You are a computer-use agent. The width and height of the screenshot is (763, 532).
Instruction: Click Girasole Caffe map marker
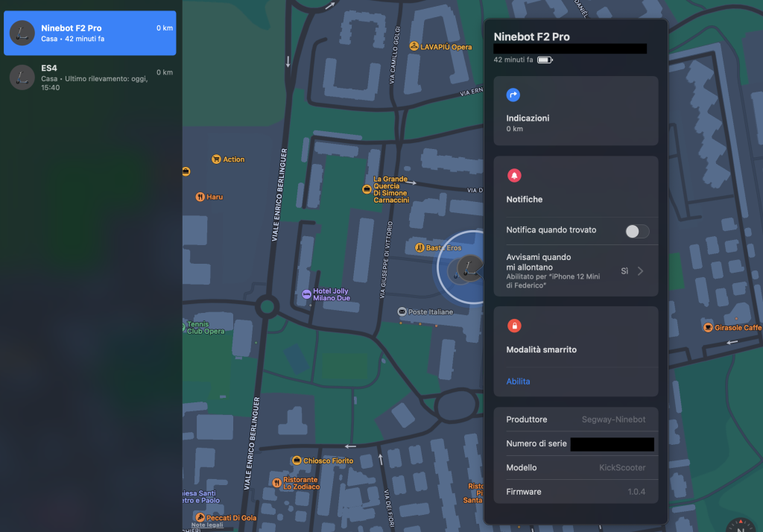click(x=708, y=328)
